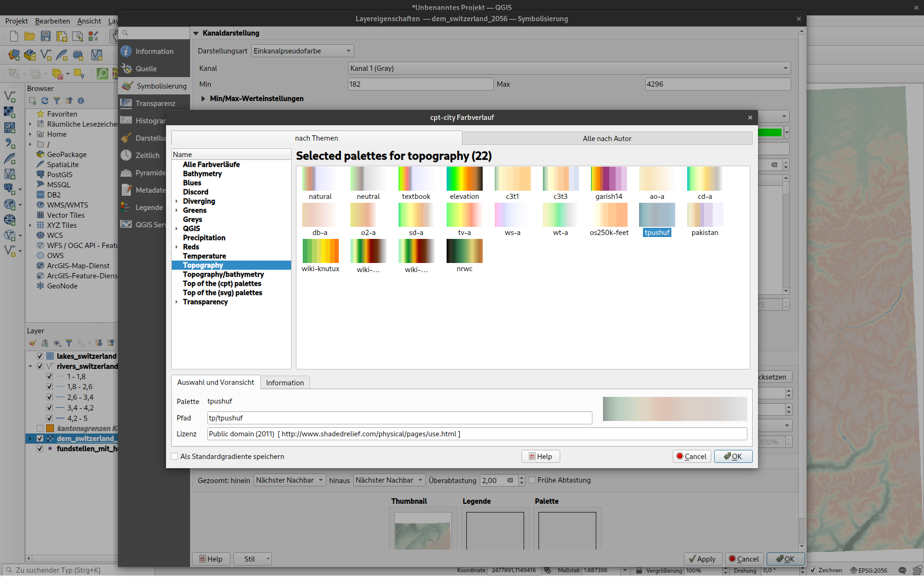Click the refresh icon in Browser panel
The height and width of the screenshot is (578, 924).
pyautogui.click(x=45, y=101)
